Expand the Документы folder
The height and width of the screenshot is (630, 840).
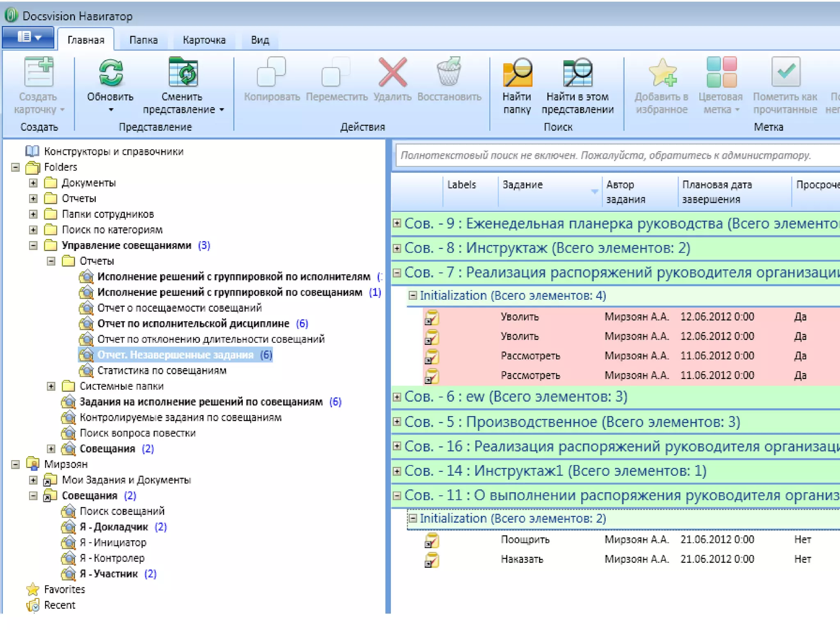(x=33, y=183)
